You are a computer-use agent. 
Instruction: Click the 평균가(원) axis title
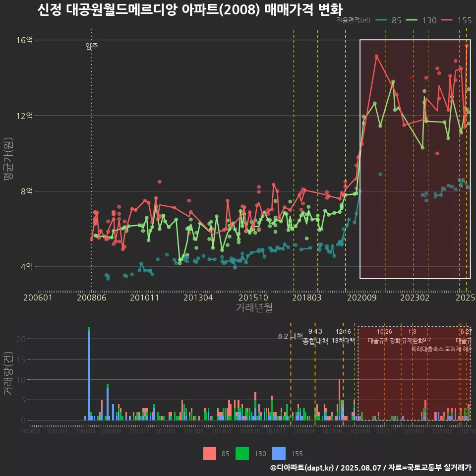point(8,159)
